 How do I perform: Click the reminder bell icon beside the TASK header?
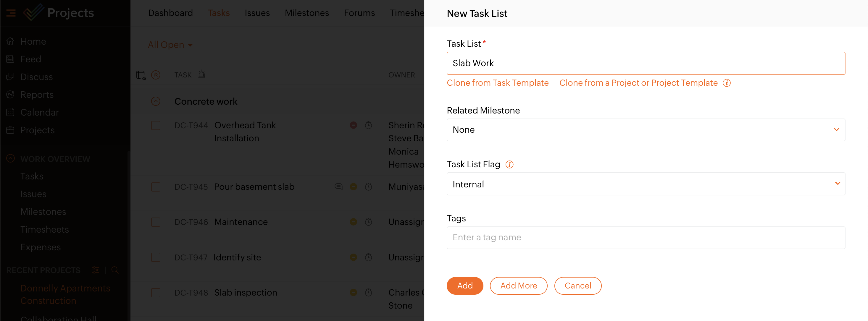201,74
